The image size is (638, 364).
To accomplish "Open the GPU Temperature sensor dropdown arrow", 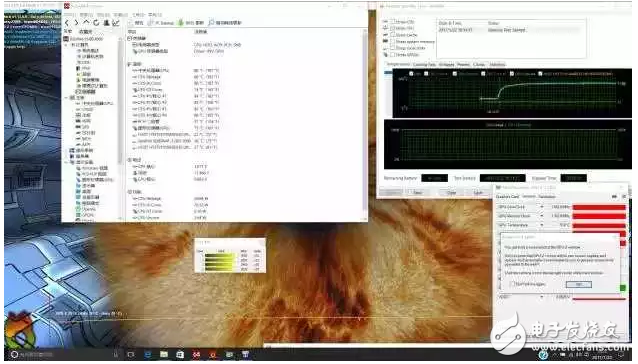I will tap(542, 225).
